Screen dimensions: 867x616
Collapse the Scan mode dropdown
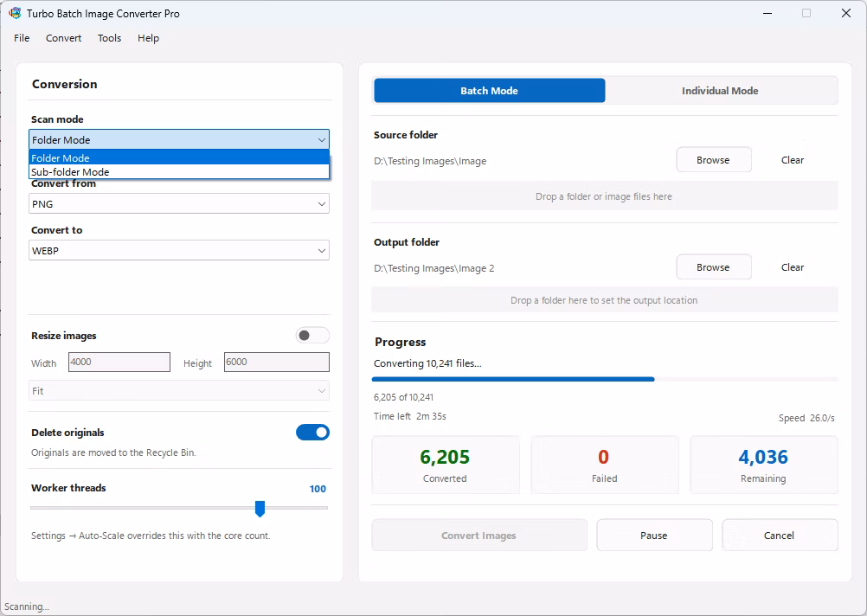click(179, 140)
